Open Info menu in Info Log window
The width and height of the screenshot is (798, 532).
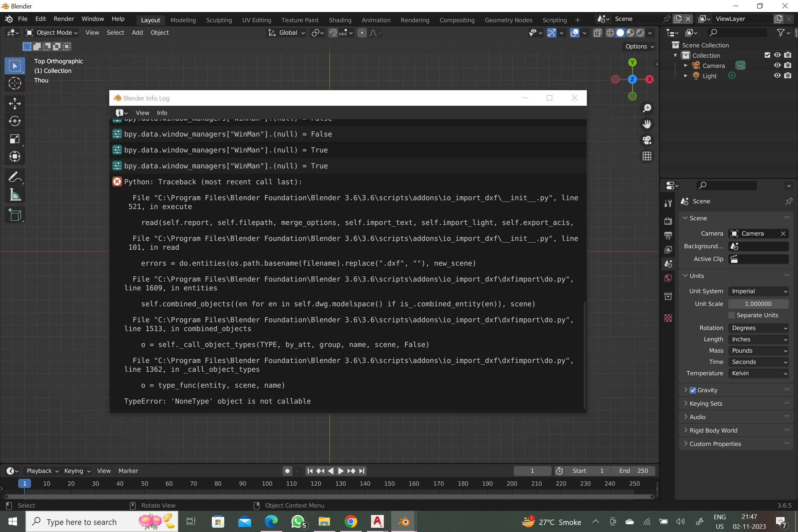pos(162,113)
